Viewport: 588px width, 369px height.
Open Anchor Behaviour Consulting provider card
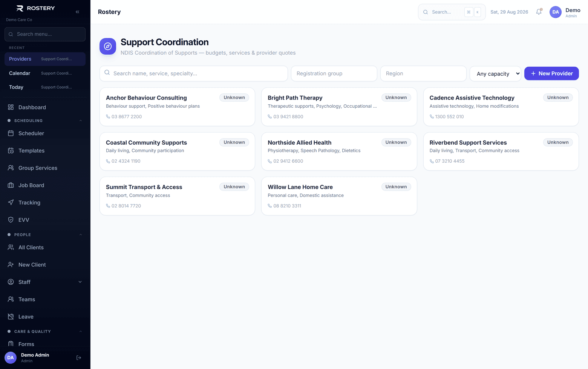(x=177, y=107)
